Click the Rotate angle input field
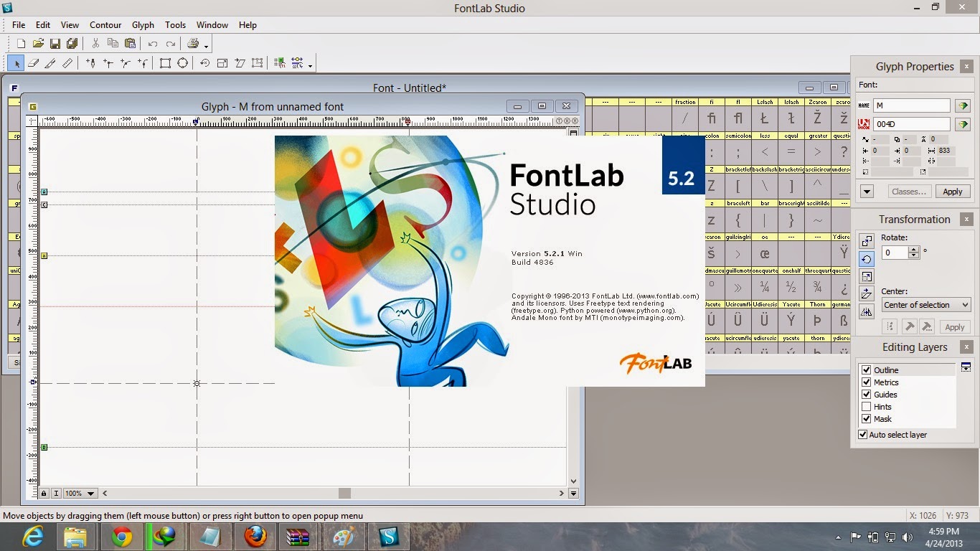 pyautogui.click(x=895, y=253)
